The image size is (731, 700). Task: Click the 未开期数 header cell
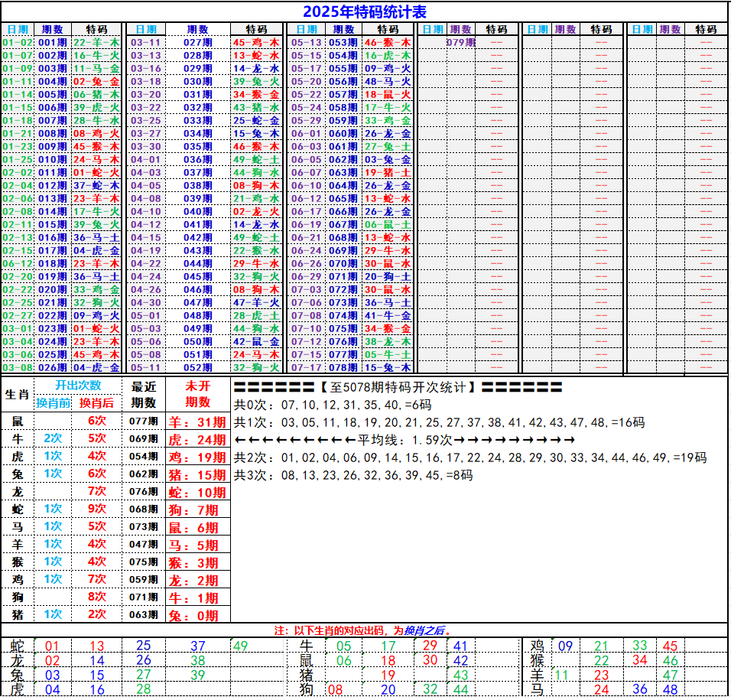pyautogui.click(x=197, y=394)
